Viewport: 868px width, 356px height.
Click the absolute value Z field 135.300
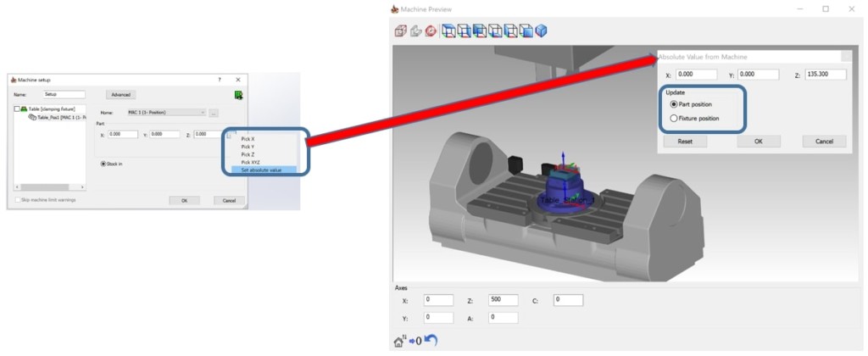pyautogui.click(x=826, y=75)
